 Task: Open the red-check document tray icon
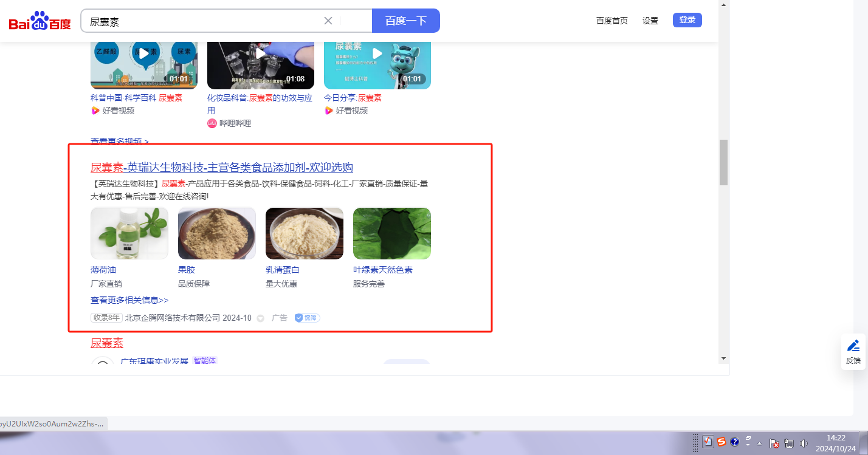[708, 442]
